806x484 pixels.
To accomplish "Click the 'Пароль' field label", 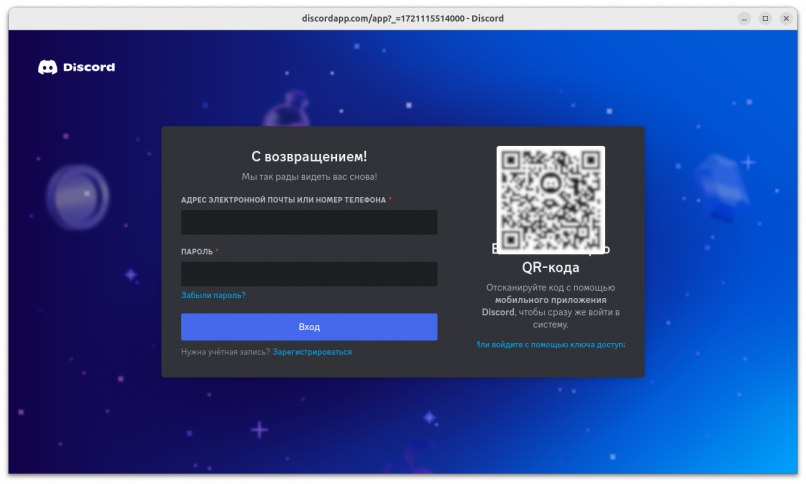I will click(197, 252).
